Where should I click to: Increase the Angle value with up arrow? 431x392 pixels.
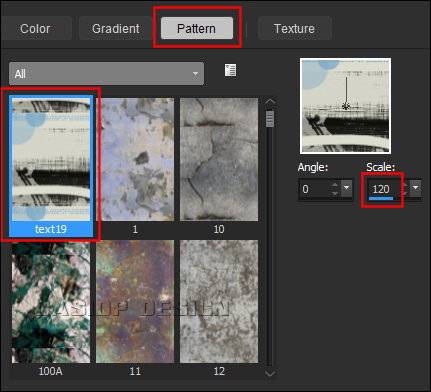335,184
